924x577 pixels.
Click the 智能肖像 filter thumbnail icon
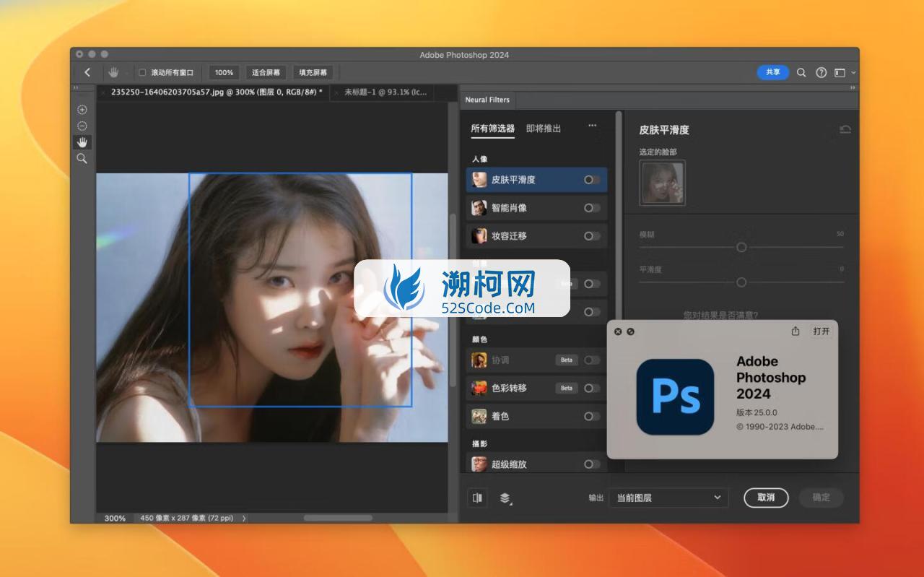tap(479, 208)
